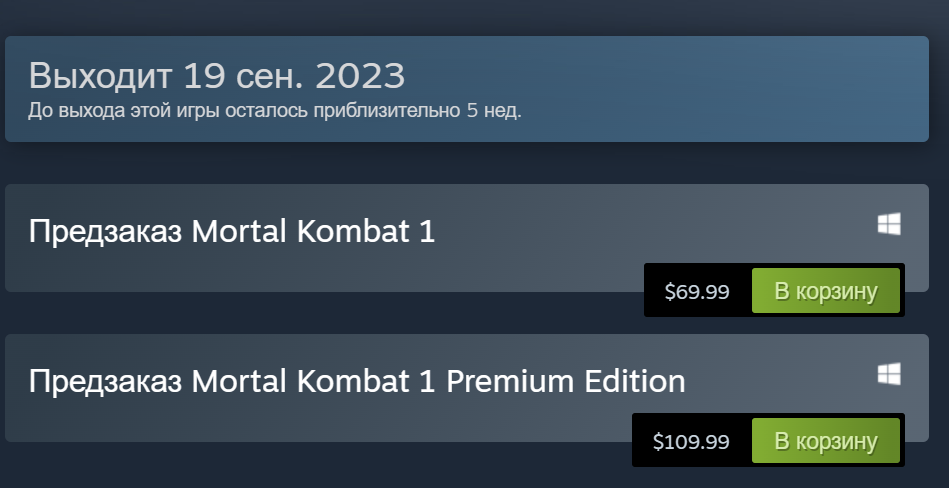
Task: Add $69.99 Mortal Kombat 1 to cart
Action: (826, 291)
